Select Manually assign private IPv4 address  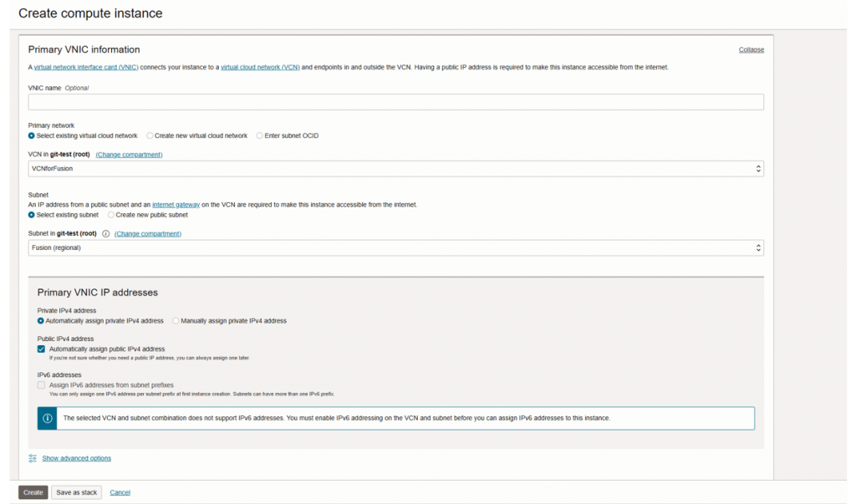tap(176, 321)
